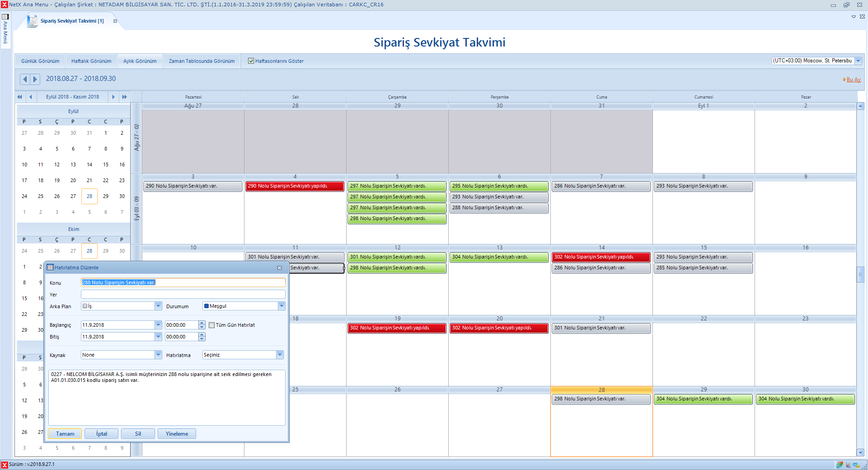Viewport: 868px width, 470px height.
Task: Switch to Zaman Tablosunda Görünüm
Action: pyautogui.click(x=202, y=61)
